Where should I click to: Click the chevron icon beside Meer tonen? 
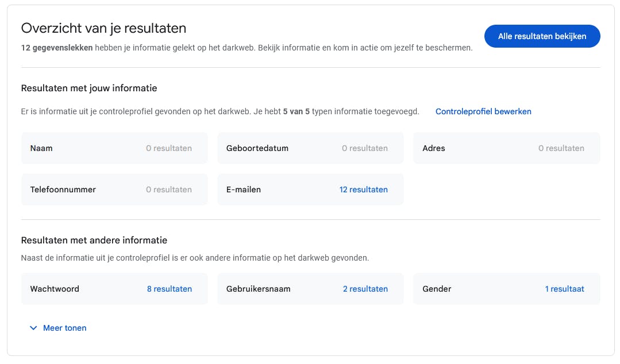pyautogui.click(x=33, y=328)
